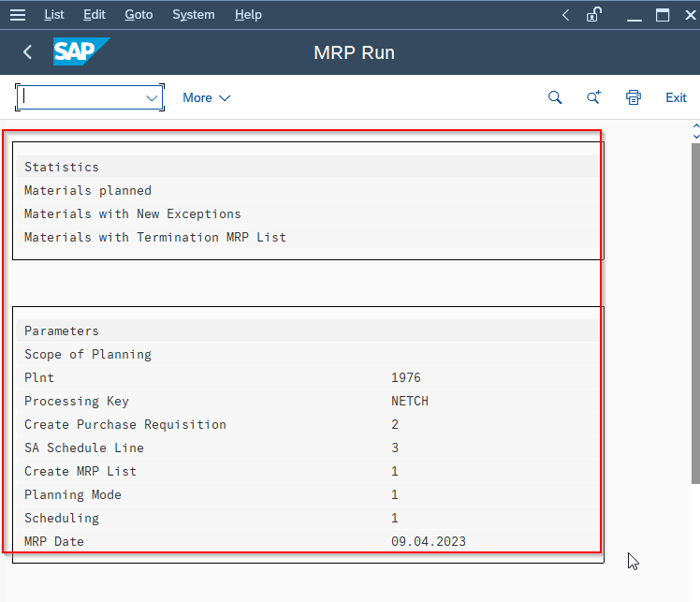Maximize the SAP window
Image resolution: width=700 pixels, height=602 pixels.
point(663,15)
